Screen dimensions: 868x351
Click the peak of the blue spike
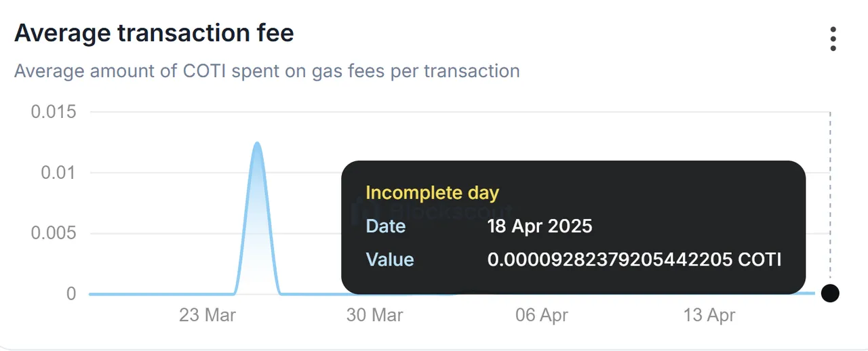(257, 144)
